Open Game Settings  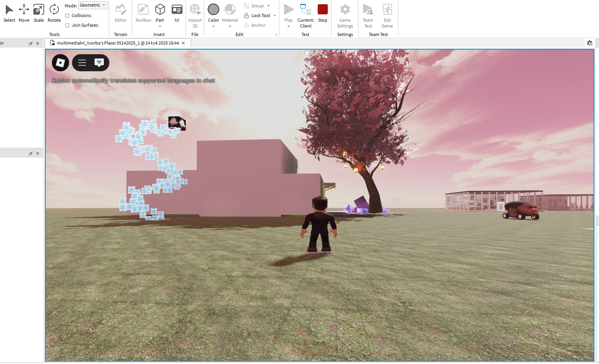point(345,15)
